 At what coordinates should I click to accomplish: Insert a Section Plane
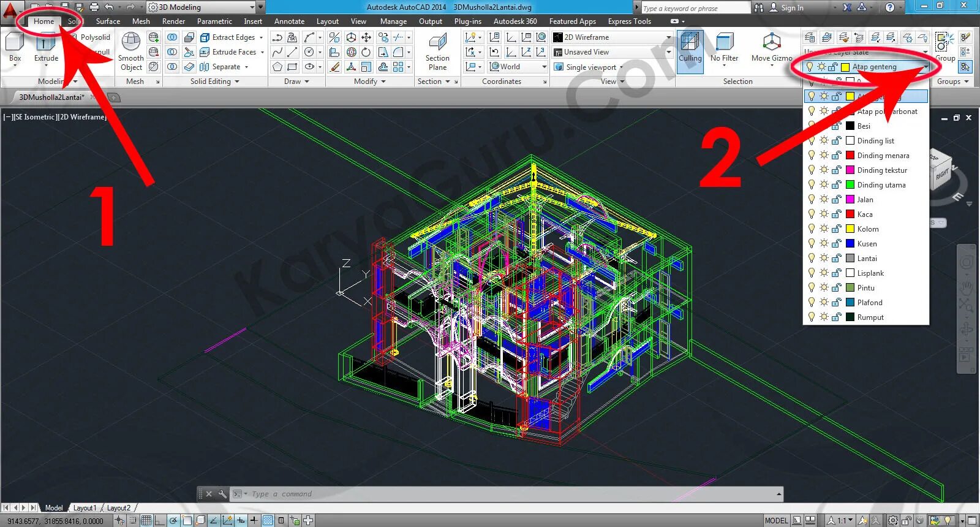[437, 51]
